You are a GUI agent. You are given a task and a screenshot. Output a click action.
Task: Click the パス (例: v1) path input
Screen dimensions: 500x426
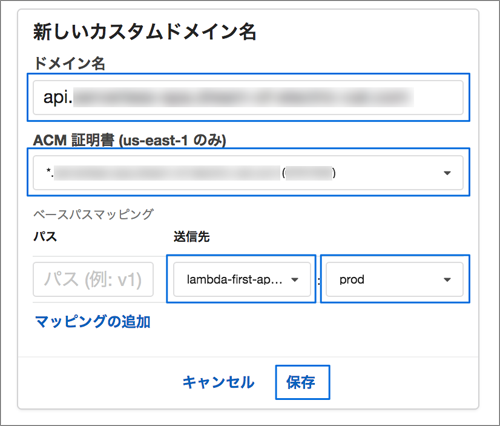(93, 279)
